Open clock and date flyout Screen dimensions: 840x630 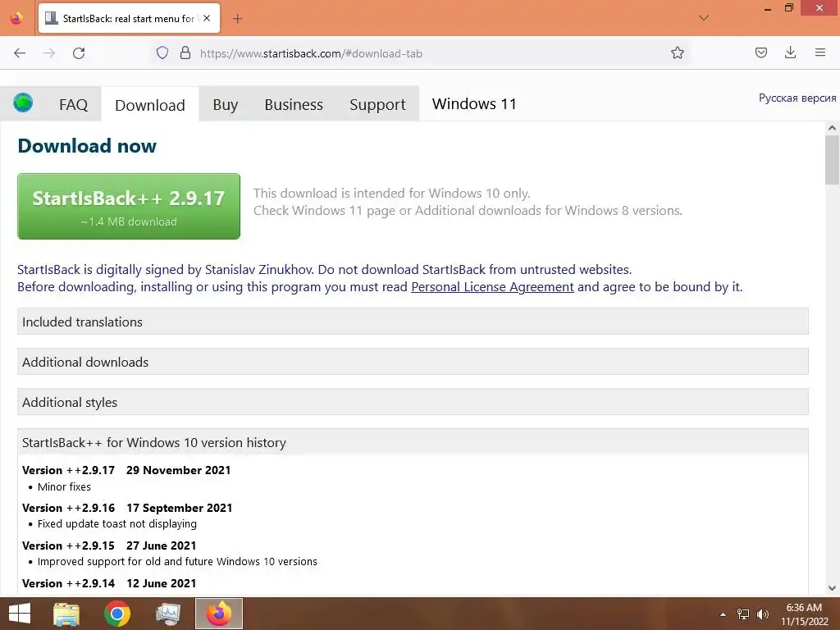804,614
